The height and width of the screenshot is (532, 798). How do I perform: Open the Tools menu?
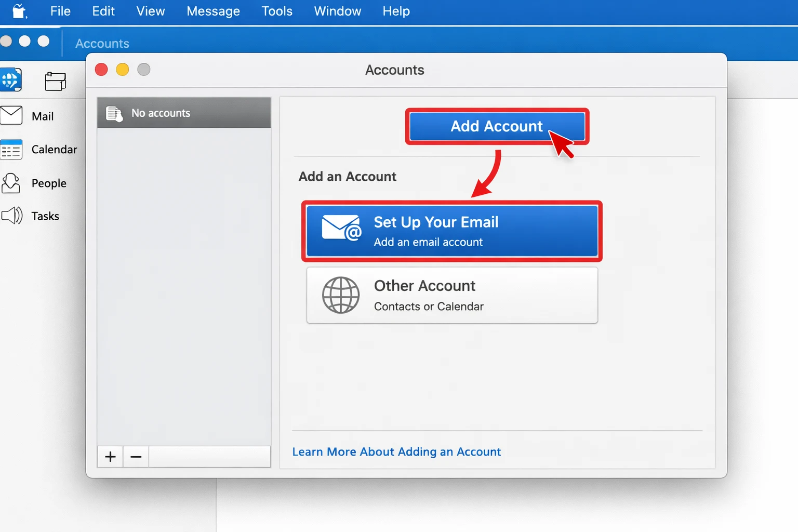[x=276, y=11]
